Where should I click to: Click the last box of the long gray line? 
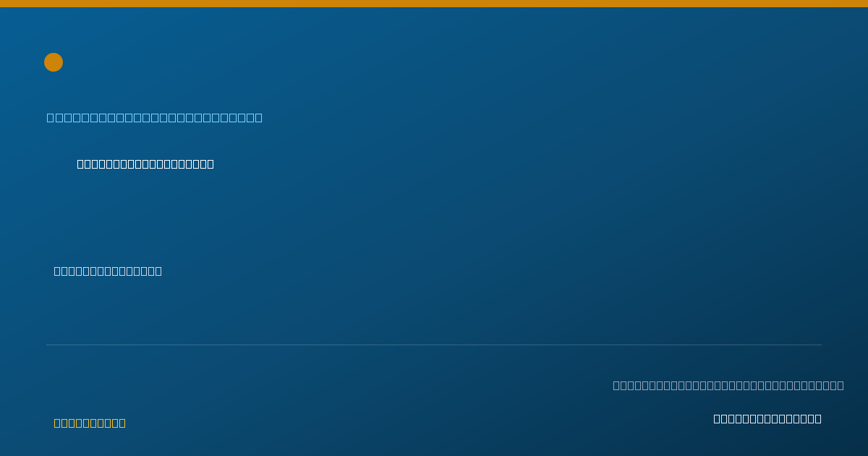(x=841, y=385)
